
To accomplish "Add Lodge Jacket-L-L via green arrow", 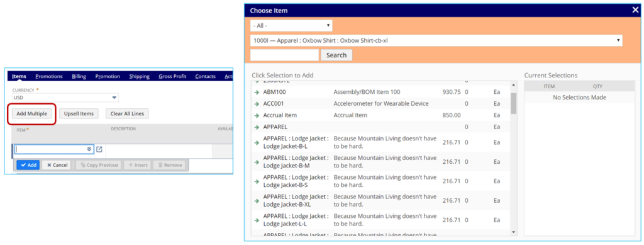I will click(257, 220).
